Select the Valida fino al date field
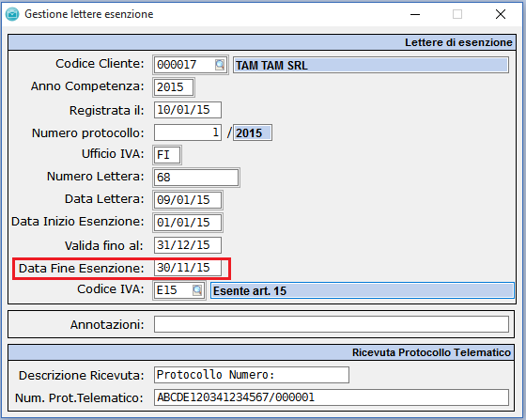The width and height of the screenshot is (526, 420). pyautogui.click(x=188, y=245)
